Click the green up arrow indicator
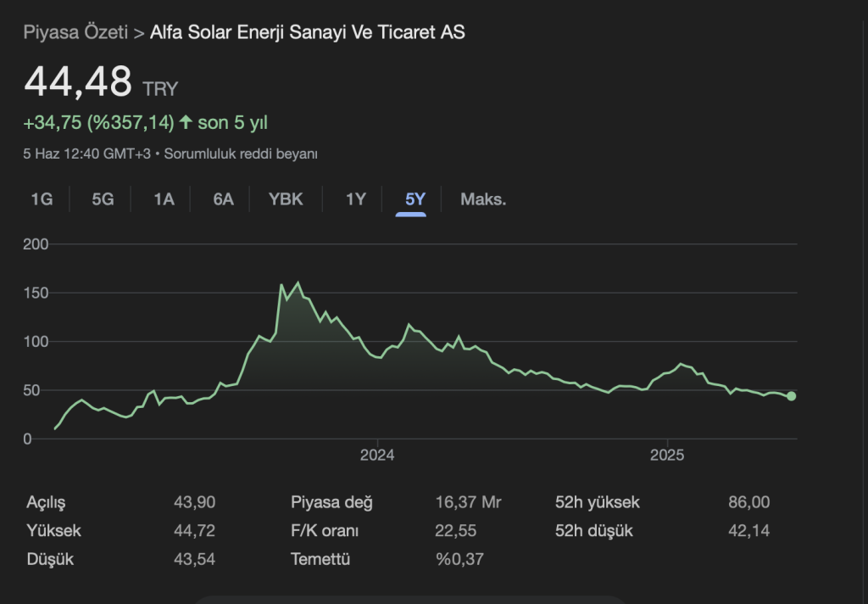 click(186, 122)
